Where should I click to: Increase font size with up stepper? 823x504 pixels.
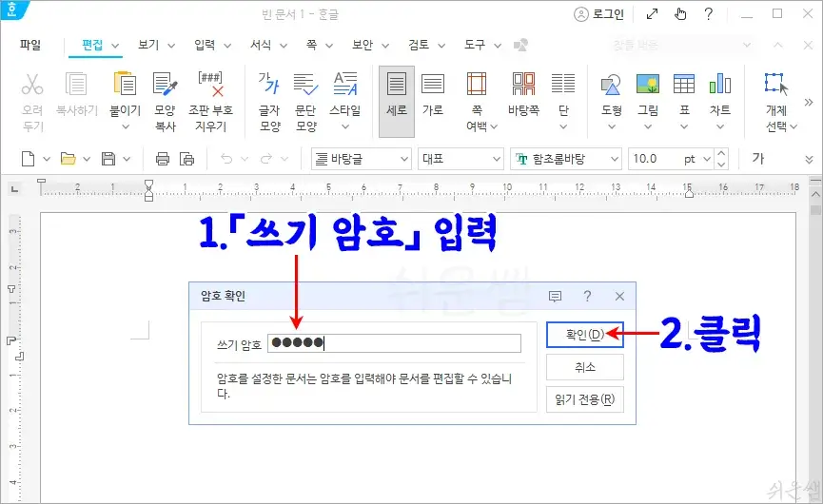pyautogui.click(x=721, y=153)
